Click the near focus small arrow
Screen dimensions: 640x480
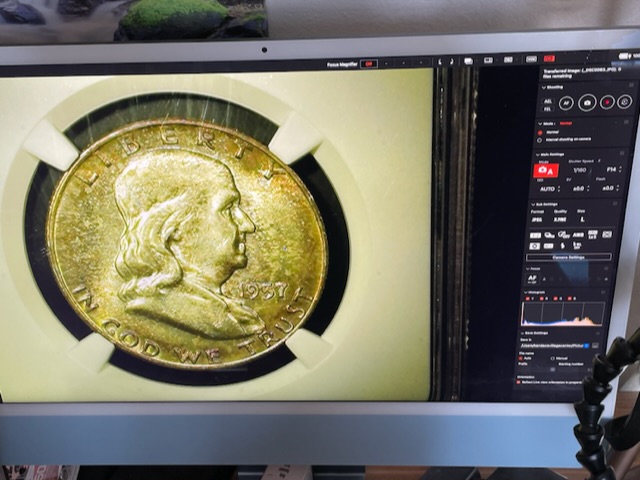point(543,279)
